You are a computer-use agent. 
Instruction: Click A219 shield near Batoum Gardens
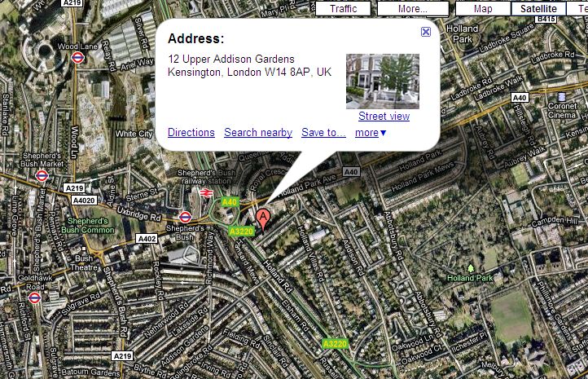(x=122, y=355)
